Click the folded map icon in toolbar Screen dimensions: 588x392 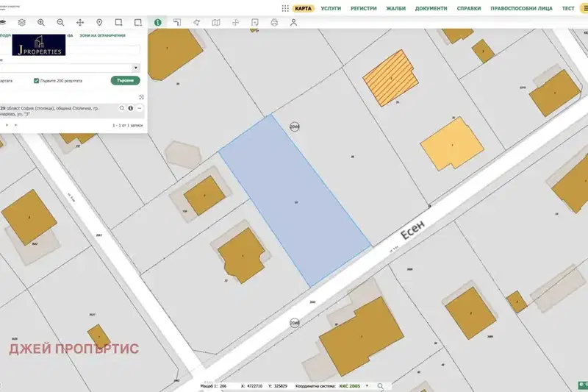click(x=216, y=23)
